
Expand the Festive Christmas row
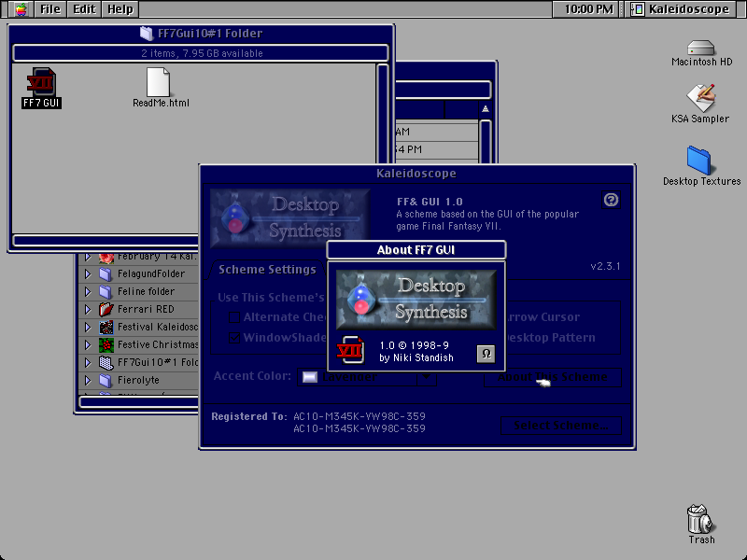click(87, 344)
